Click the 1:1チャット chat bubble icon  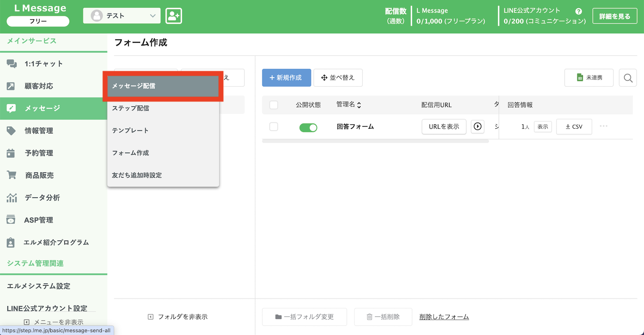(x=12, y=64)
